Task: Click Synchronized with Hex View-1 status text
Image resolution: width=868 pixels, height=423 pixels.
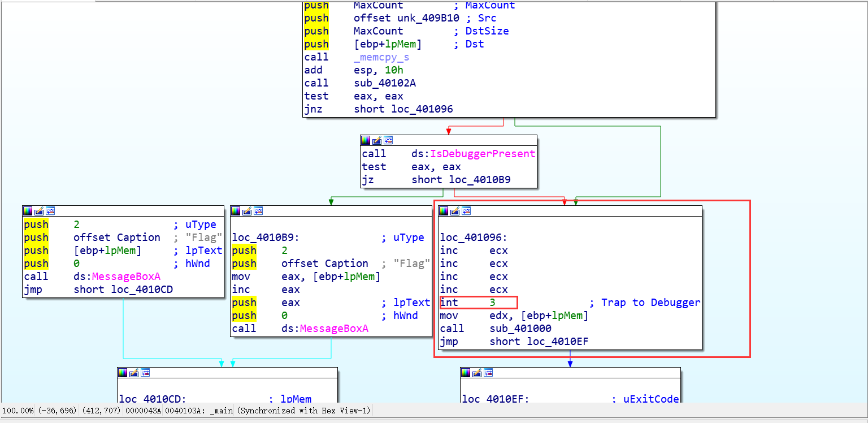Action: point(303,411)
